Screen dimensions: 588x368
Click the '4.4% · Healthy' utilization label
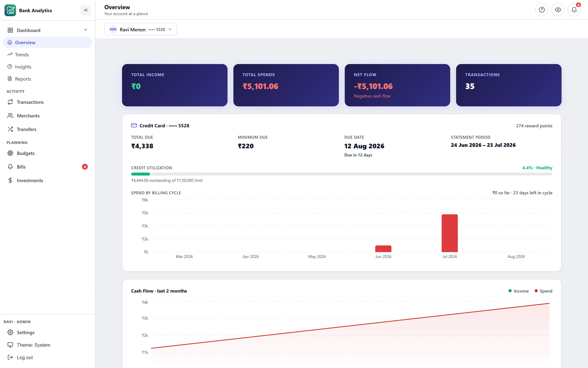[x=537, y=168]
